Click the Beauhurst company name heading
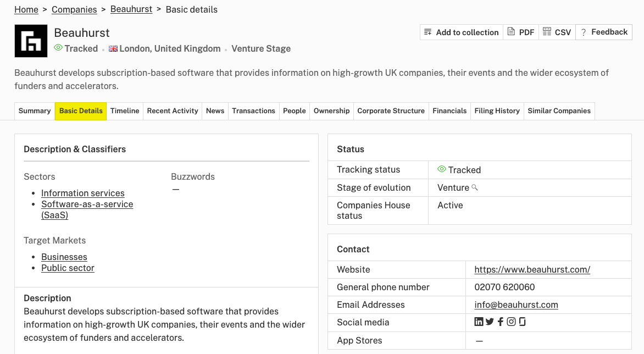The width and height of the screenshot is (644, 354). point(82,32)
